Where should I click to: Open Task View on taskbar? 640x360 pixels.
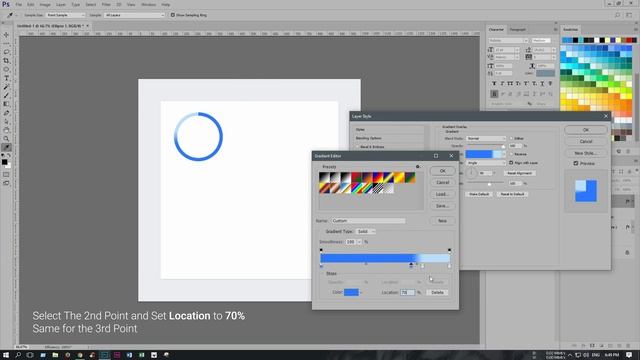click(30, 355)
